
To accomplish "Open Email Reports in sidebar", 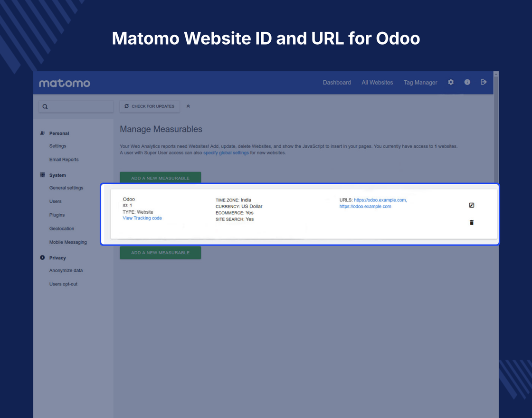I will click(x=64, y=160).
